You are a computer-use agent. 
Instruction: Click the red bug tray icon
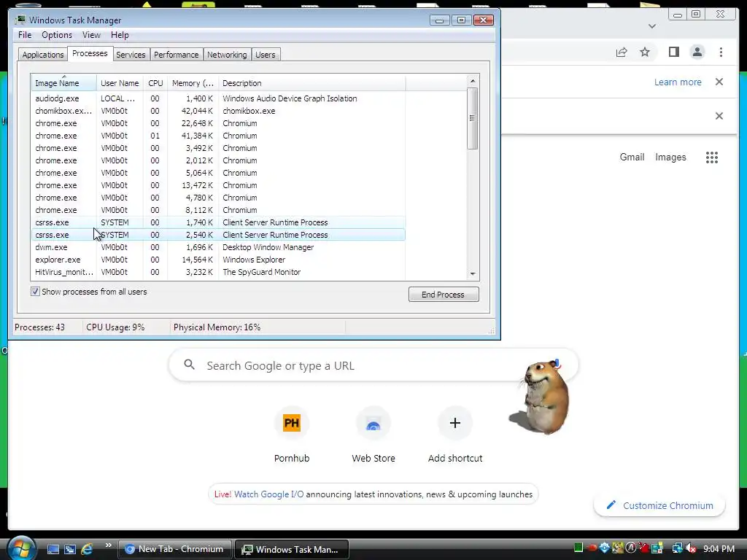(643, 548)
